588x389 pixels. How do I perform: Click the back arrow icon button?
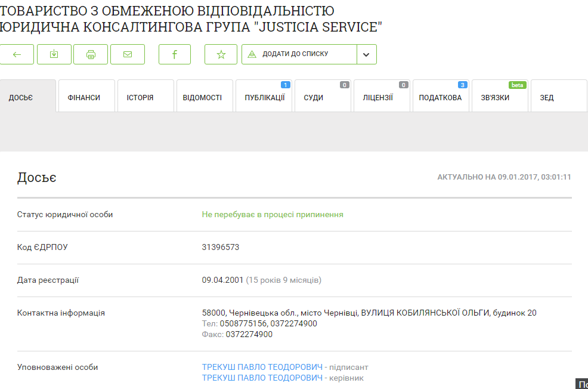[17, 54]
